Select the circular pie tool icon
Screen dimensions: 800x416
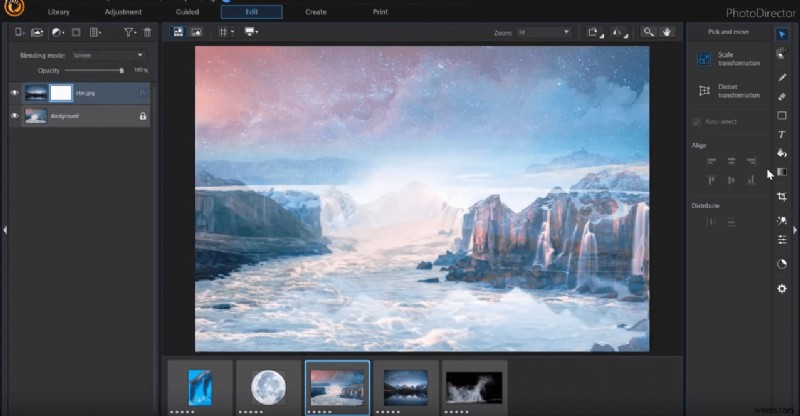[x=782, y=264]
